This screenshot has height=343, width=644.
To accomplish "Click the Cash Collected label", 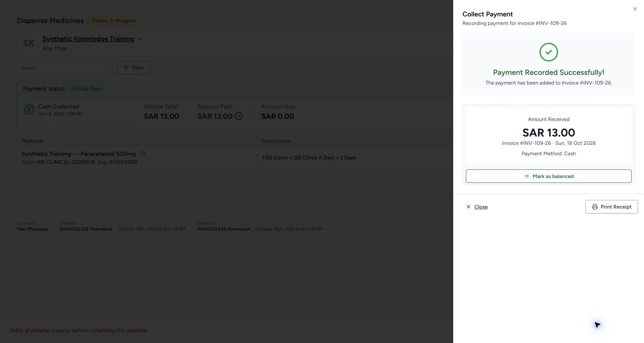I will [59, 107].
